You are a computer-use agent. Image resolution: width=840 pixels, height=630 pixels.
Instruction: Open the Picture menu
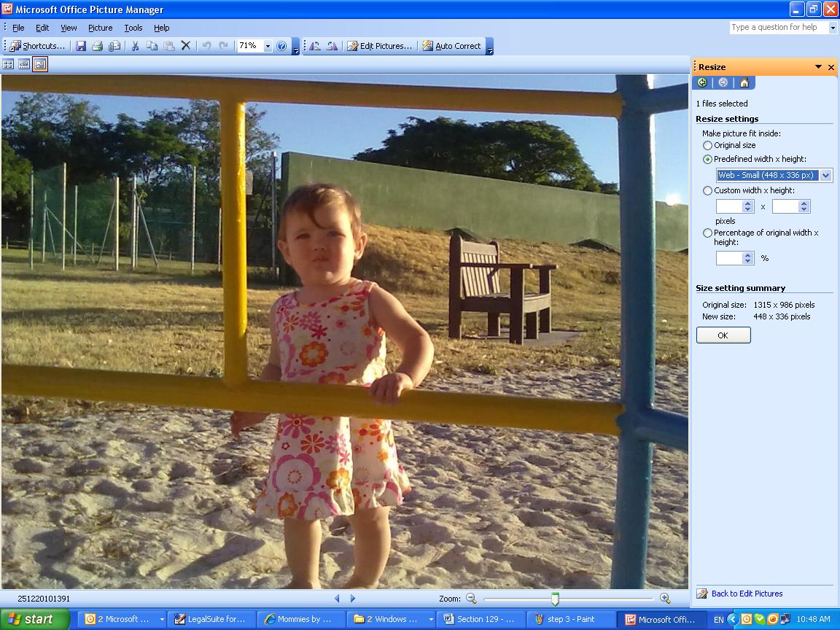(100, 28)
